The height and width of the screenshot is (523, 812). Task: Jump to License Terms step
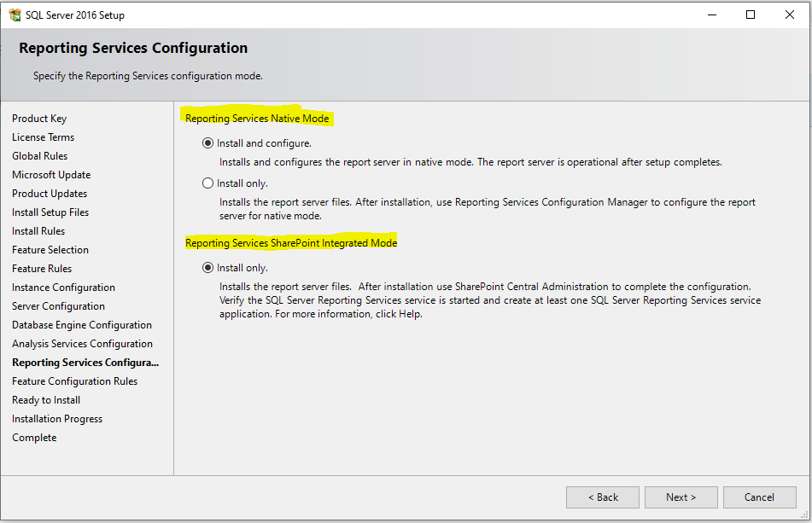point(43,137)
